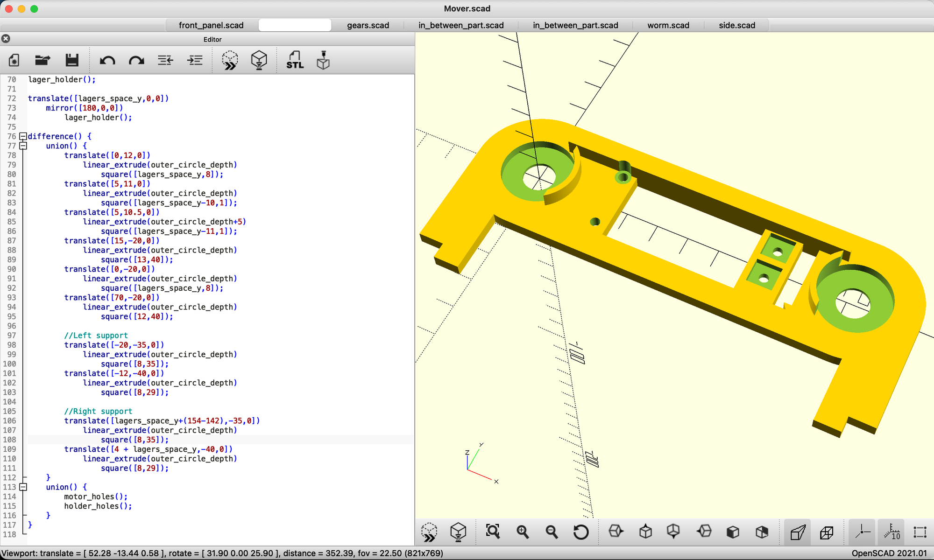Toggle Perspective projection view

[798, 532]
